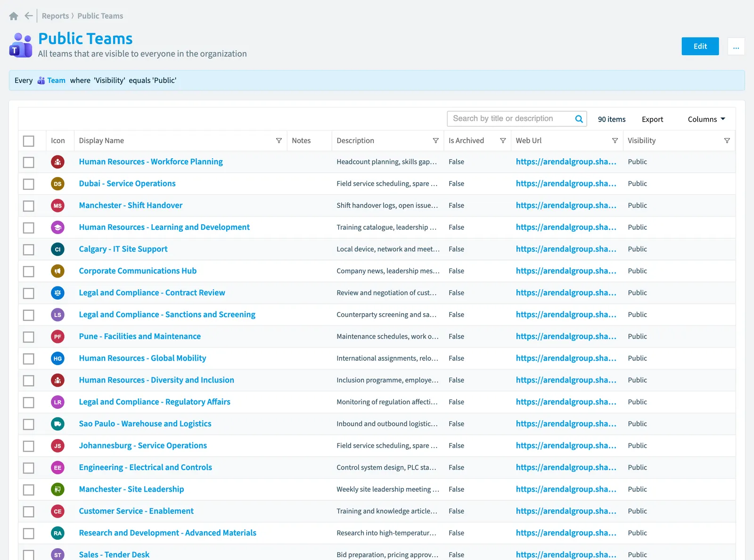Check the Johannesburg - Service Operations row
This screenshot has width=754, height=560.
(29, 446)
